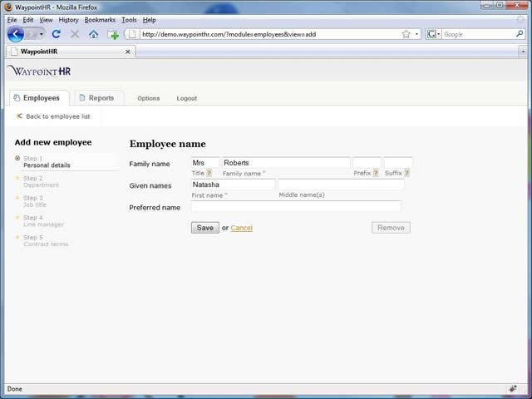Click Back to employee list link
Image resolution: width=532 pixels, height=399 pixels.
point(53,116)
